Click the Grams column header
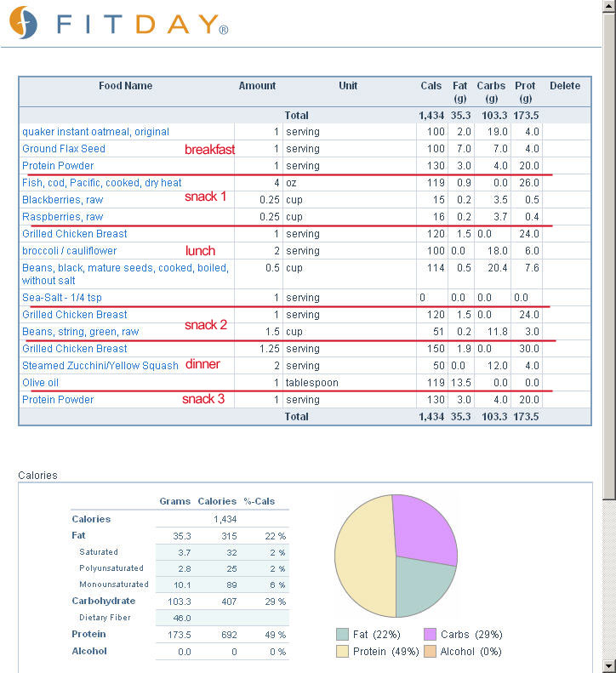Viewport: 616px width, 673px height. [174, 501]
